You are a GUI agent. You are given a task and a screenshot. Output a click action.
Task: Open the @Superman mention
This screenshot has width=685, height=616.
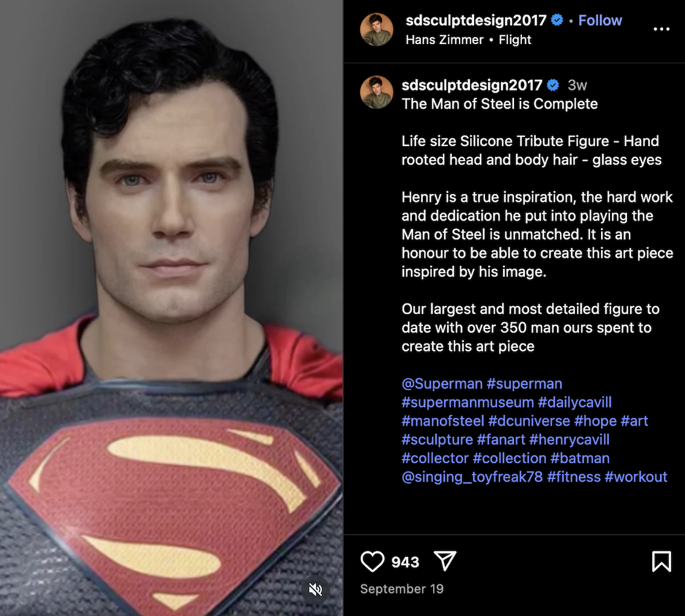[442, 383]
